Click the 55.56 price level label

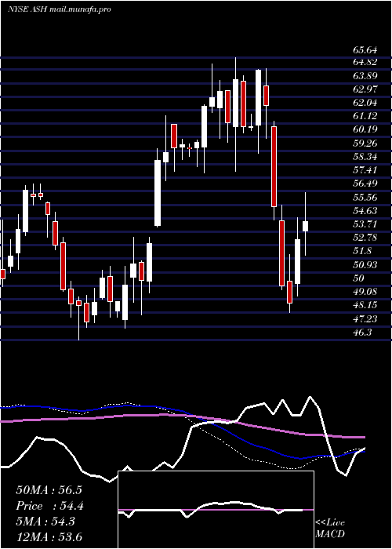pos(365,197)
